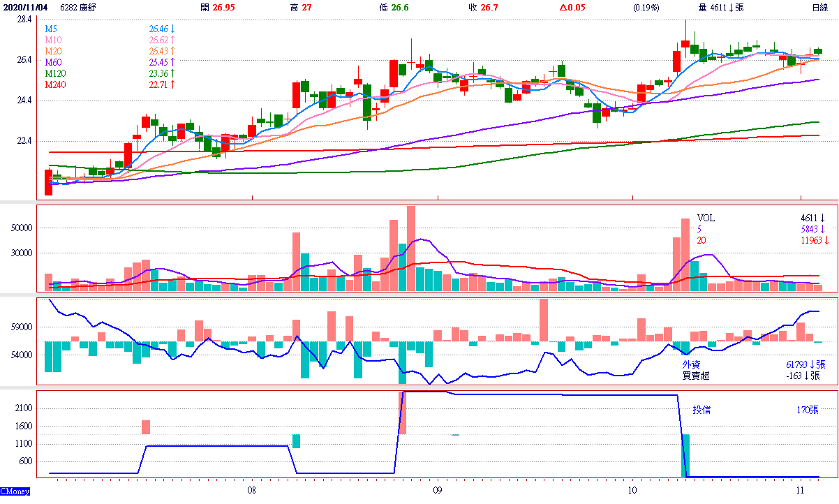The image size is (839, 504).
Task: Click the 日線 daily chart period label
Action: (x=819, y=8)
